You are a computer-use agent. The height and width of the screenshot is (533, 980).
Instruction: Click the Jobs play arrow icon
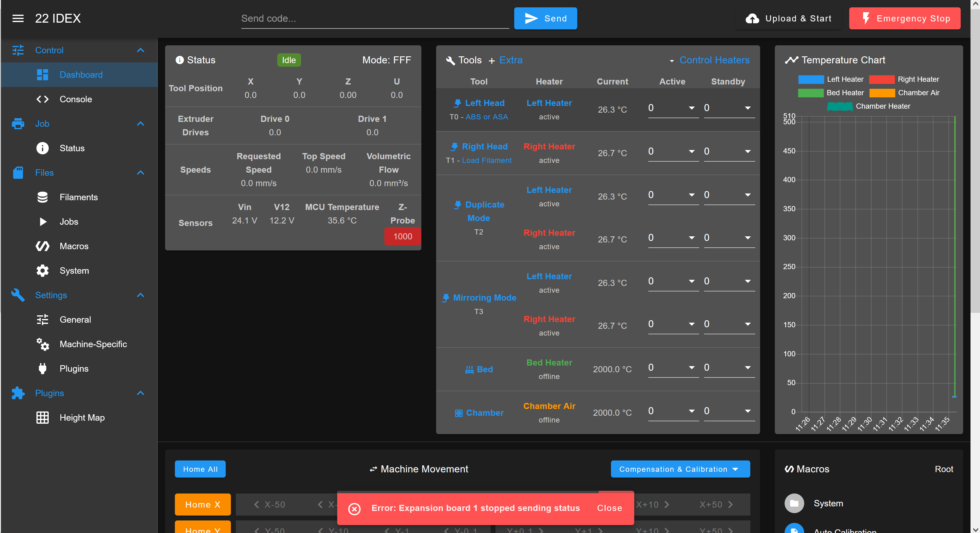[x=43, y=222]
